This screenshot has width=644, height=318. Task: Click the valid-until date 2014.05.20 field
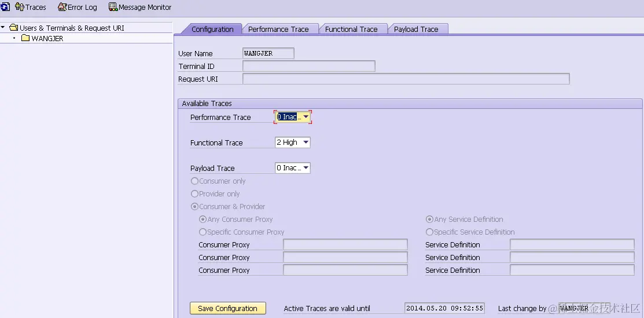click(x=444, y=308)
